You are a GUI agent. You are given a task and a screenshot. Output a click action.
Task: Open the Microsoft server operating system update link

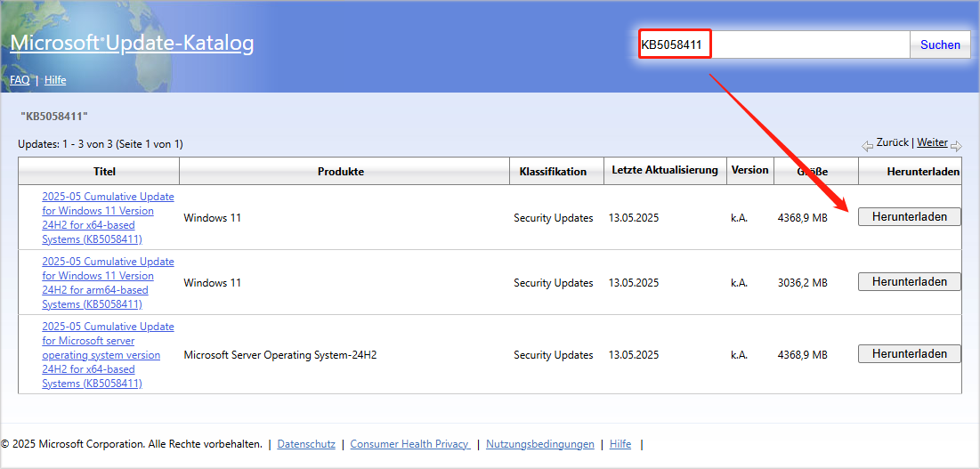[x=108, y=355]
